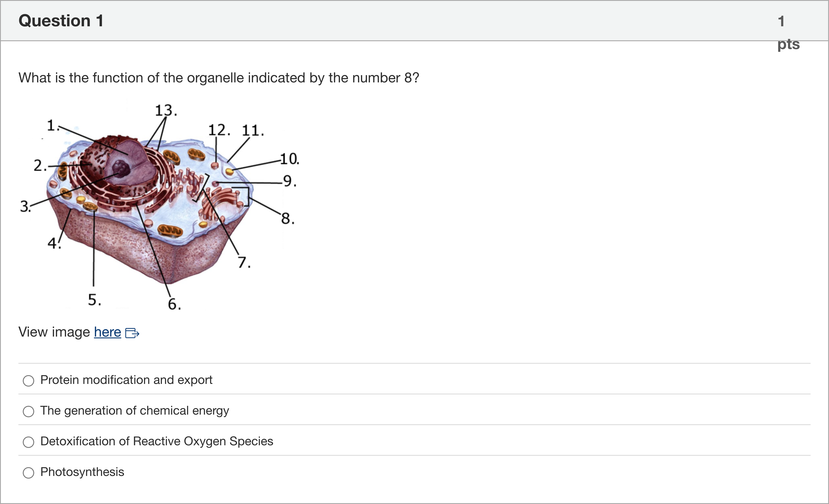Click the '1 pts' points indicator

coord(788,33)
